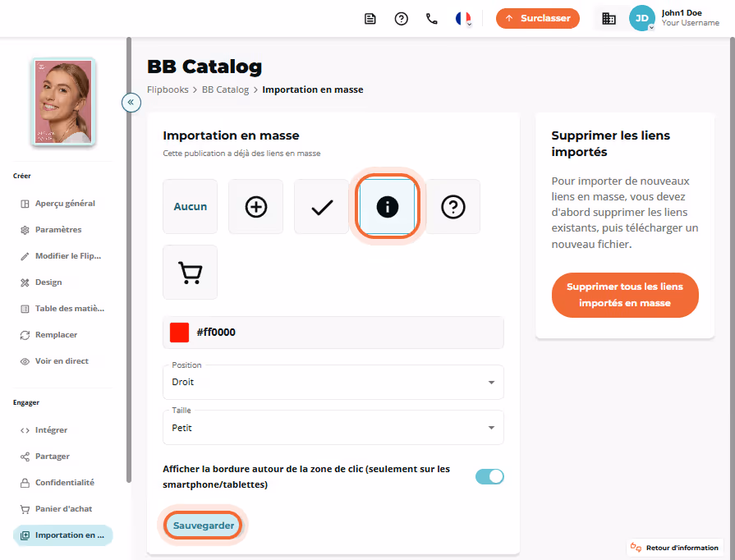
Task: Click the Sauvegarder button
Action: tap(203, 526)
